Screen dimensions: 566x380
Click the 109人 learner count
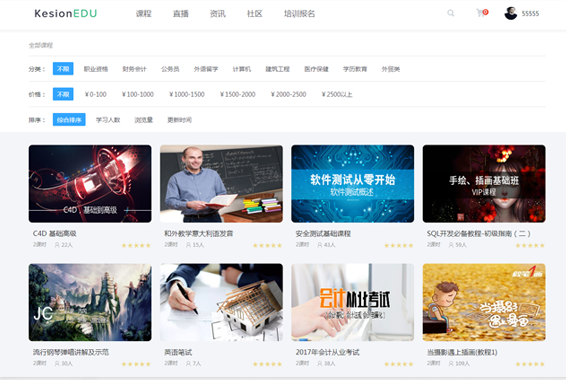[459, 363]
